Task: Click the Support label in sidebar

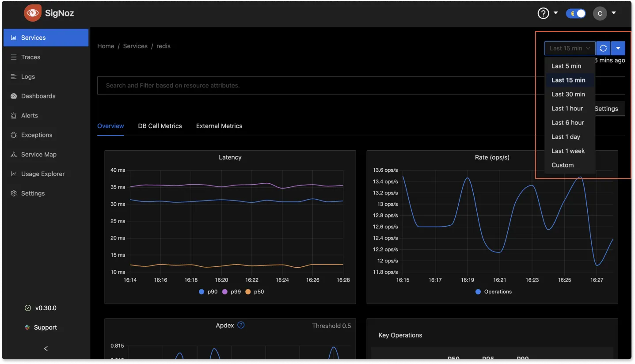Action: (46, 327)
